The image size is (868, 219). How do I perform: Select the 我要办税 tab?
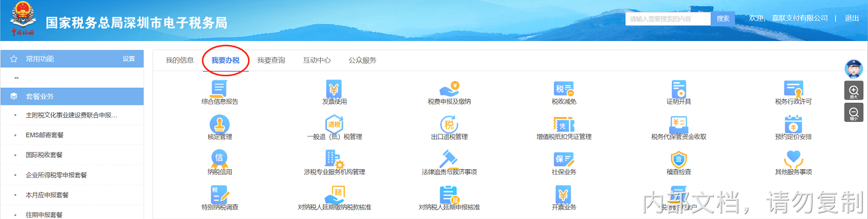[225, 60]
